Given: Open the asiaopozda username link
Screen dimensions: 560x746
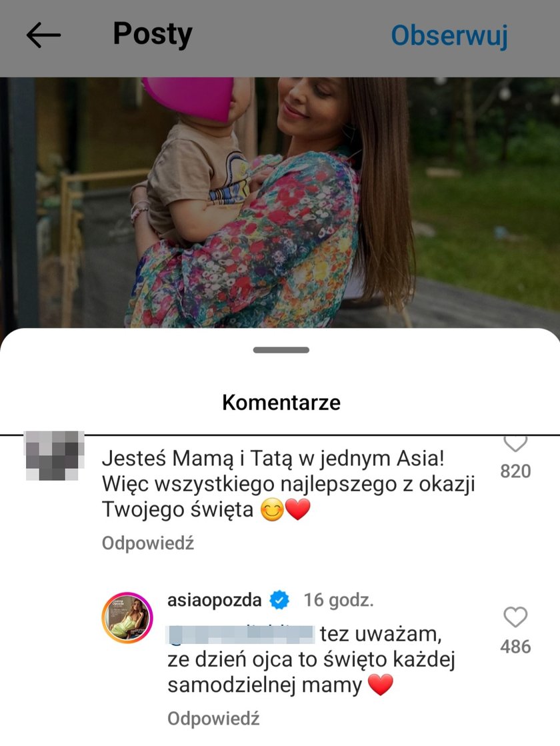Looking at the screenshot, I should [215, 600].
